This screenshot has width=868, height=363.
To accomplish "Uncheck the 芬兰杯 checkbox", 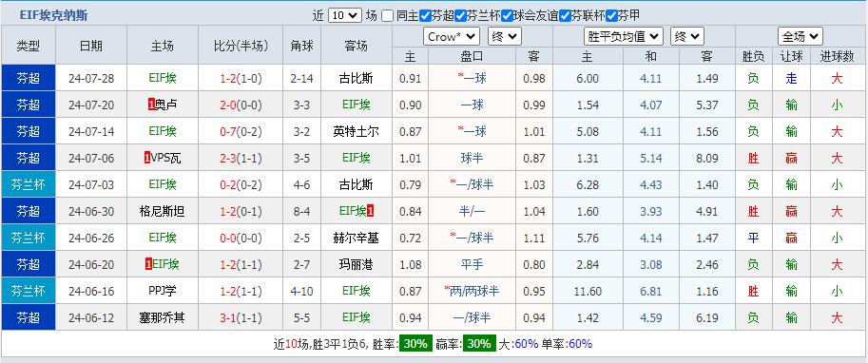I will tap(460, 15).
